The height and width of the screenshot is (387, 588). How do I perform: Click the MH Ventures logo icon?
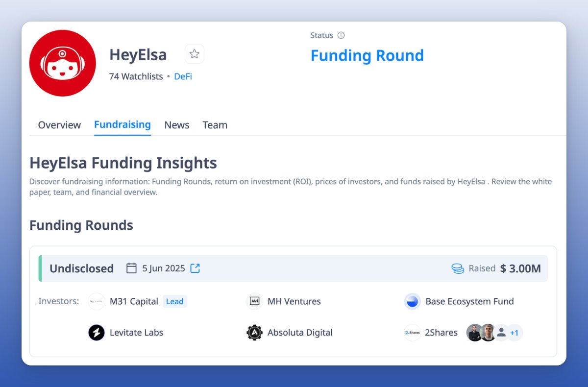point(255,301)
